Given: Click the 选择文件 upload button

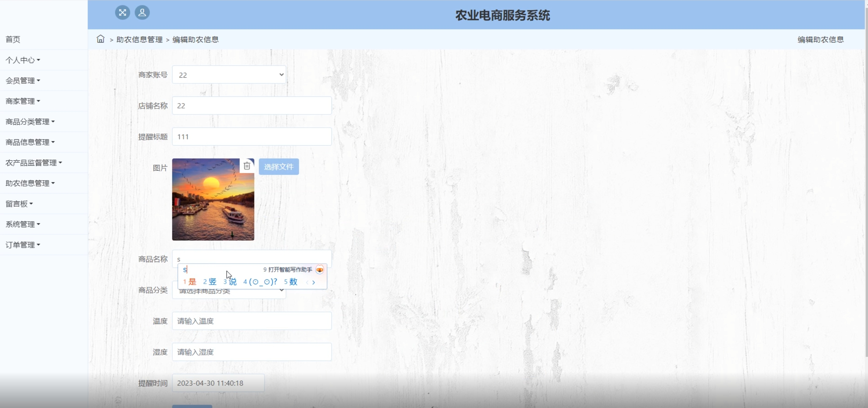Looking at the screenshot, I should (279, 167).
